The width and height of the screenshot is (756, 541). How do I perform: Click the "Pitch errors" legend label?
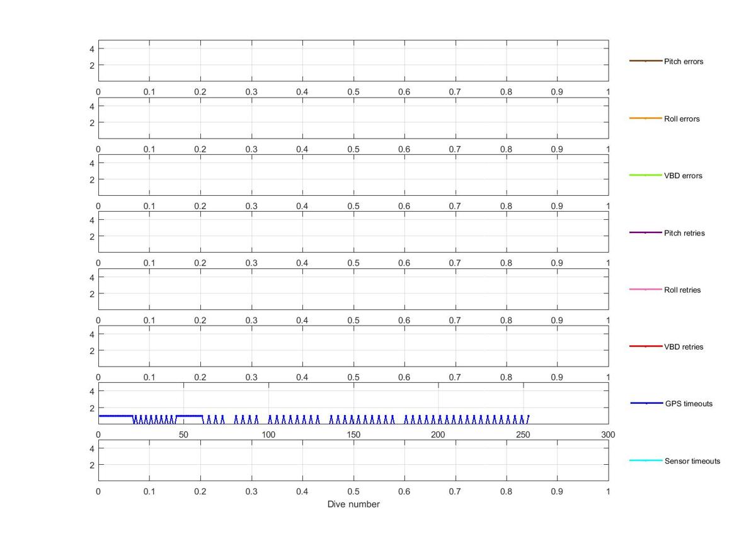tap(684, 62)
